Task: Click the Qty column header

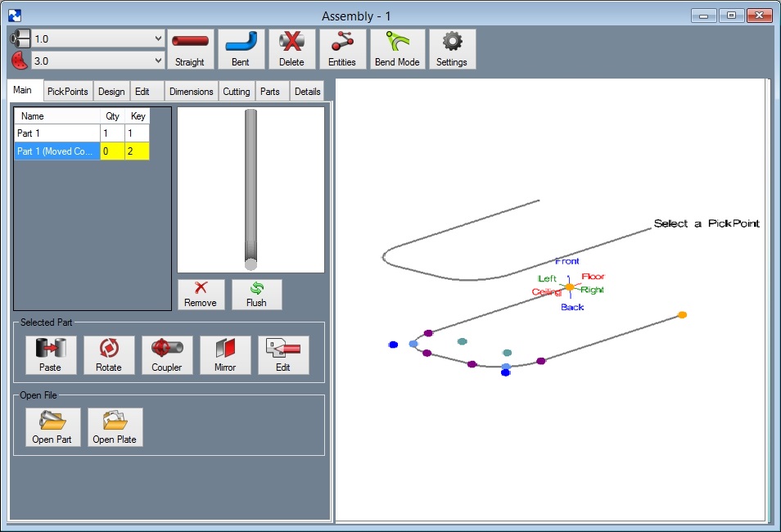Action: click(113, 116)
